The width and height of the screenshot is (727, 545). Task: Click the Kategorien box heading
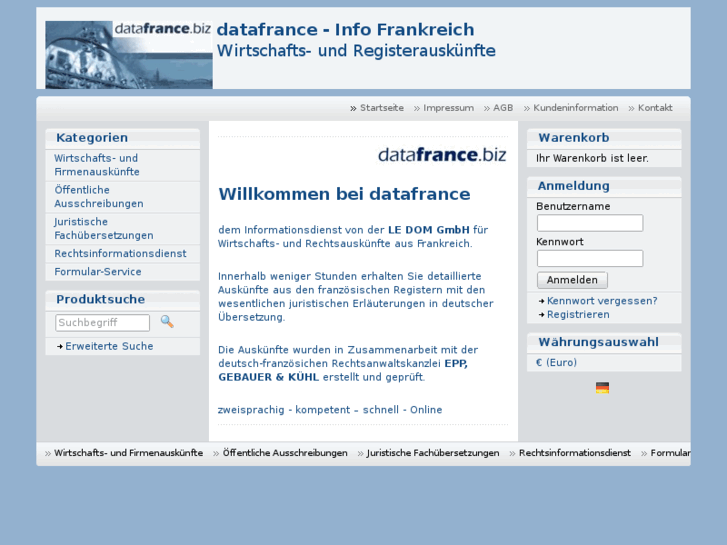point(92,137)
